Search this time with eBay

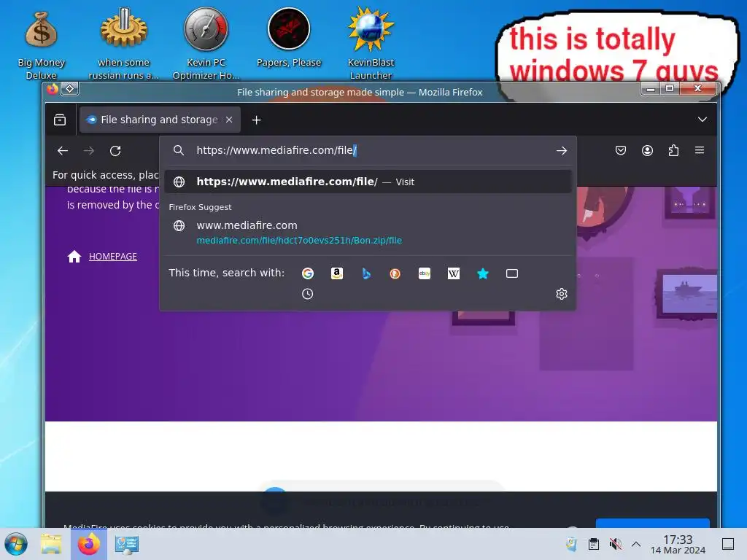(425, 273)
